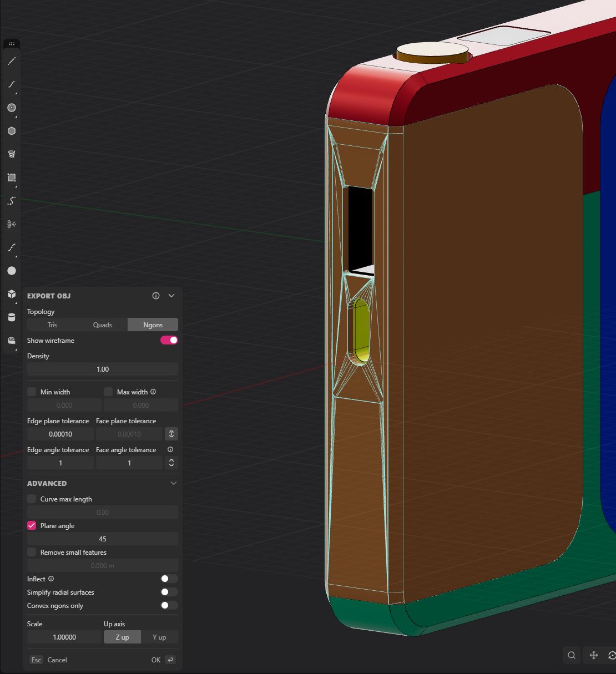This screenshot has width=616, height=674.
Task: Toggle link arrows beside Face plane tolerance
Action: [x=171, y=434]
